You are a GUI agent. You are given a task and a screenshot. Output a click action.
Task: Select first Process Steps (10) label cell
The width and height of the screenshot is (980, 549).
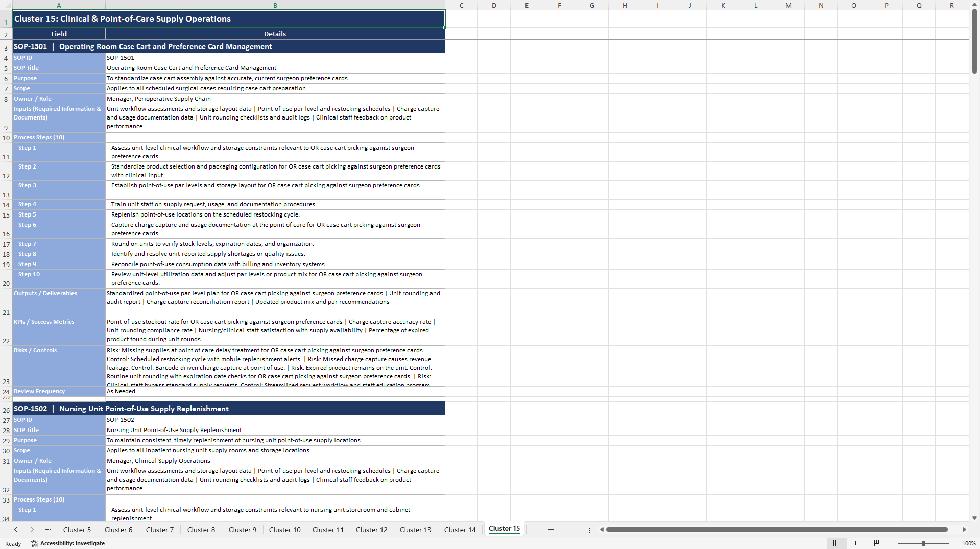click(x=59, y=137)
